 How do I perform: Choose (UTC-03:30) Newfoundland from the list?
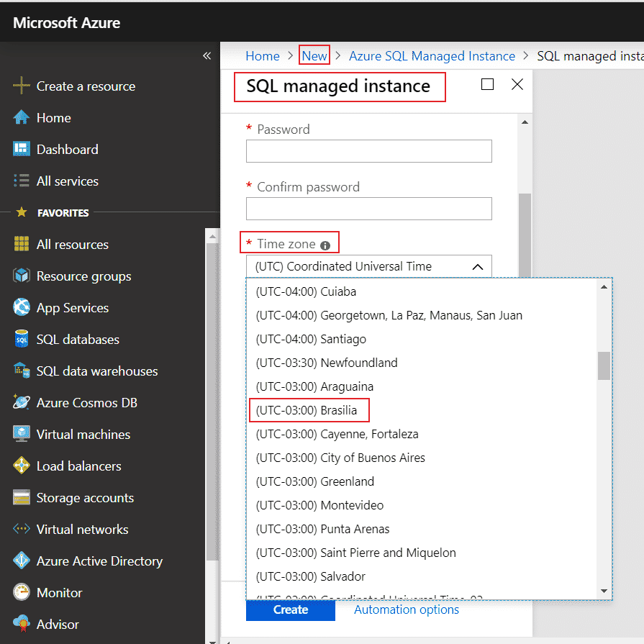tap(327, 363)
